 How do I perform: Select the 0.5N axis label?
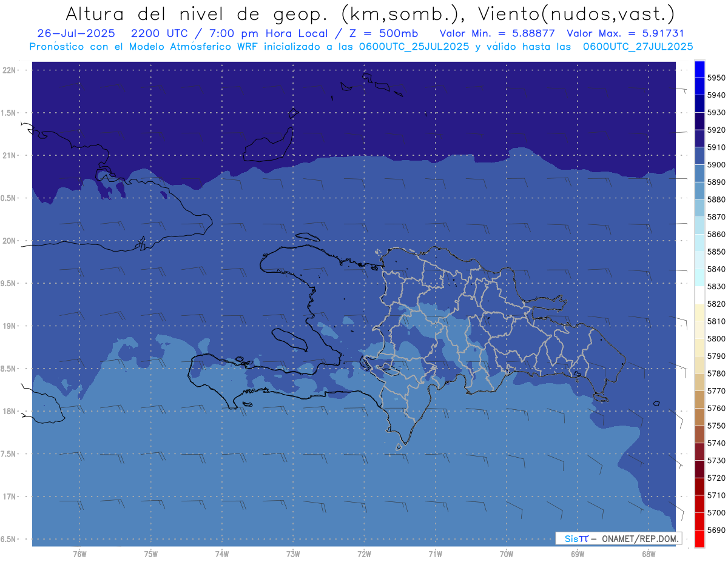(9, 198)
